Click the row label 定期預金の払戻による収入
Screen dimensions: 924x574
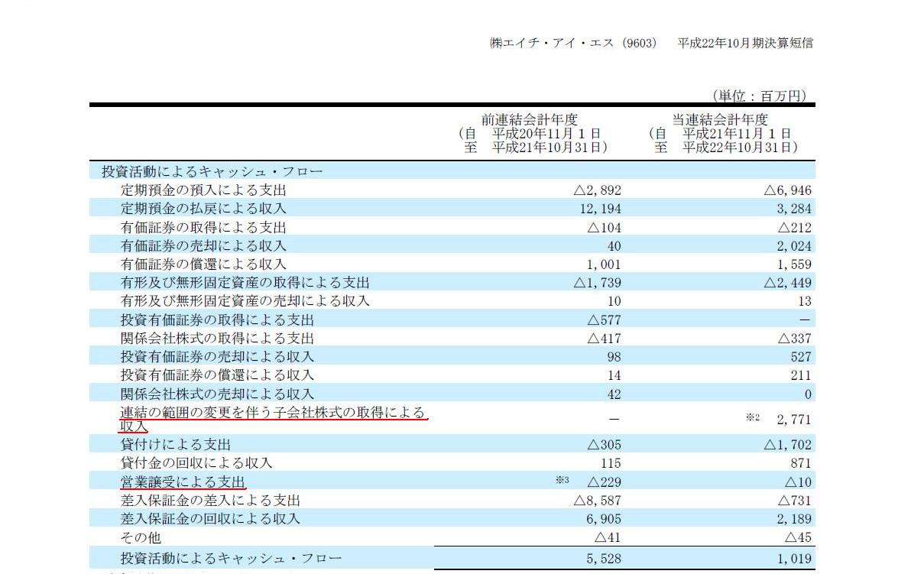click(x=203, y=209)
